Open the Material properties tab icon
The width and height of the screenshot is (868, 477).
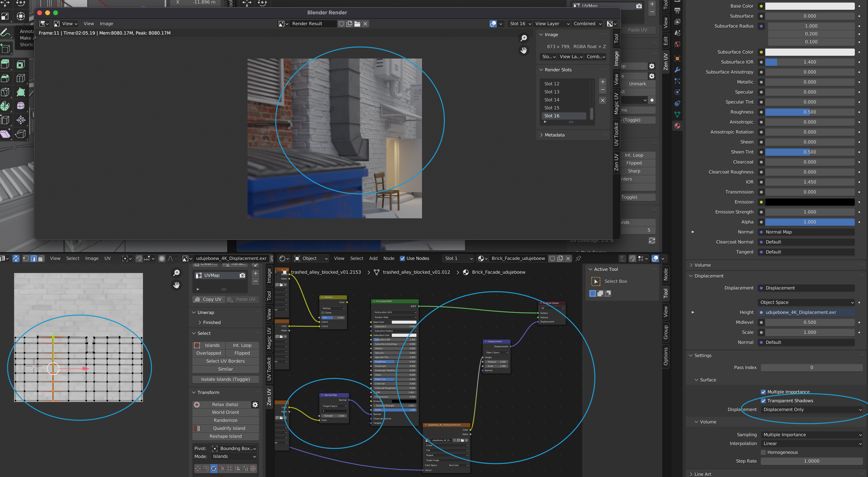click(677, 126)
